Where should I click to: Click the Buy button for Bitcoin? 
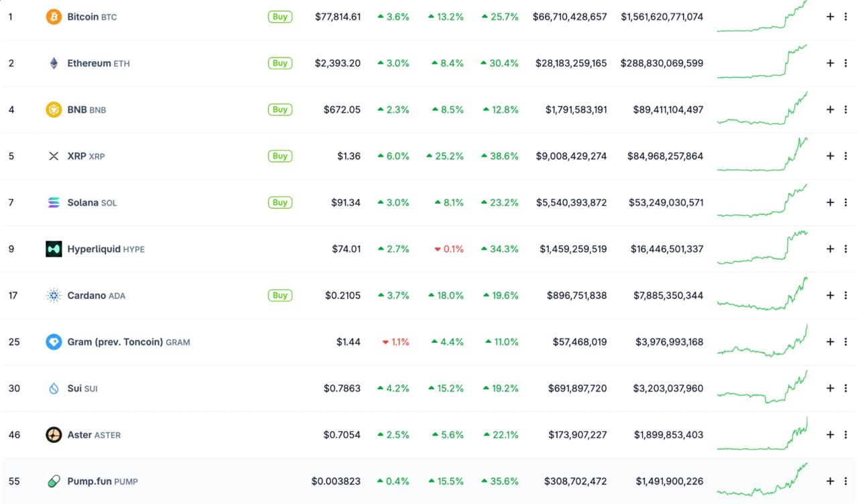pyautogui.click(x=280, y=17)
